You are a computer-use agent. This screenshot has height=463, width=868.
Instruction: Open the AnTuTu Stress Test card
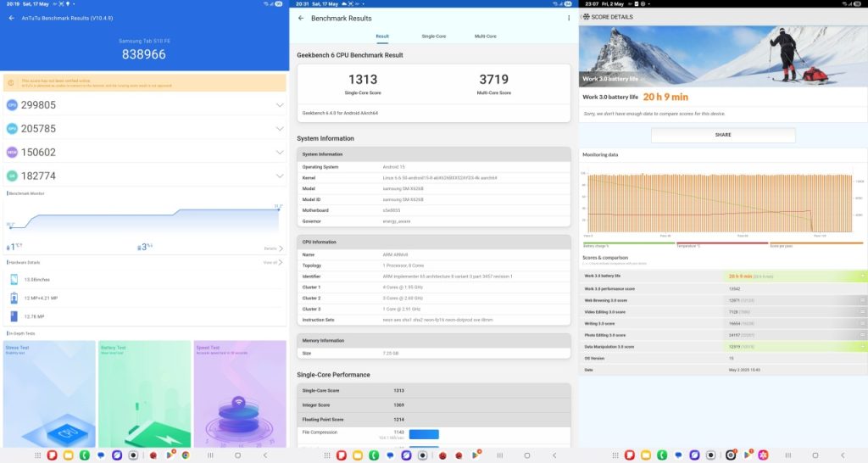(x=49, y=393)
